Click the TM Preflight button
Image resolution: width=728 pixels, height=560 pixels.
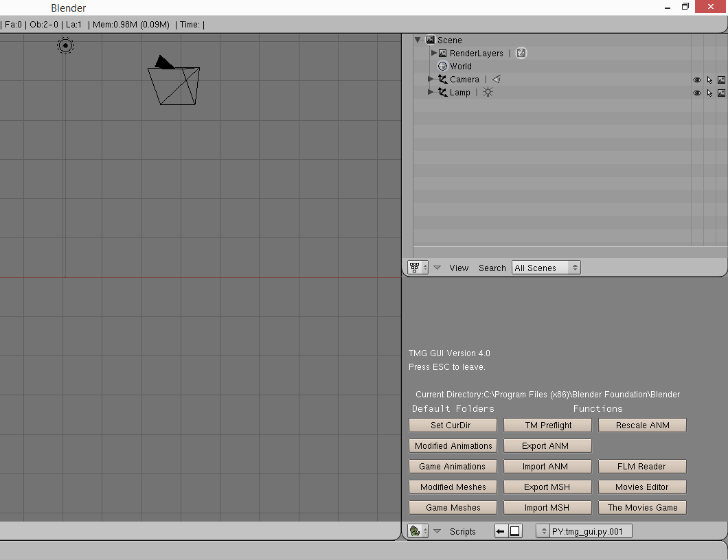click(547, 425)
